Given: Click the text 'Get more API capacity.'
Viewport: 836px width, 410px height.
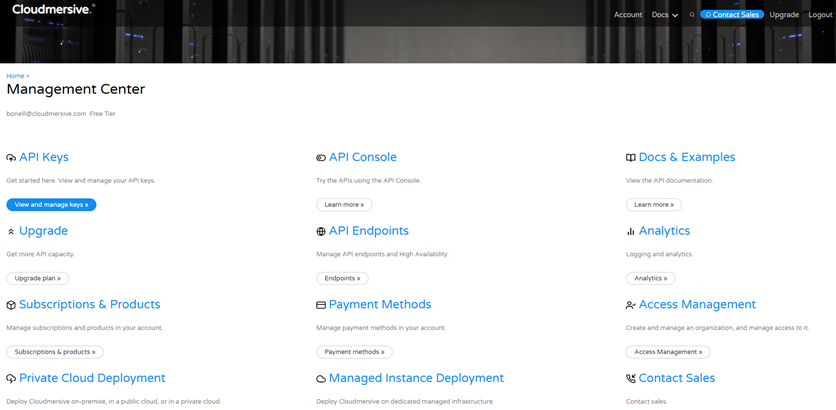Looking at the screenshot, I should click(x=41, y=254).
